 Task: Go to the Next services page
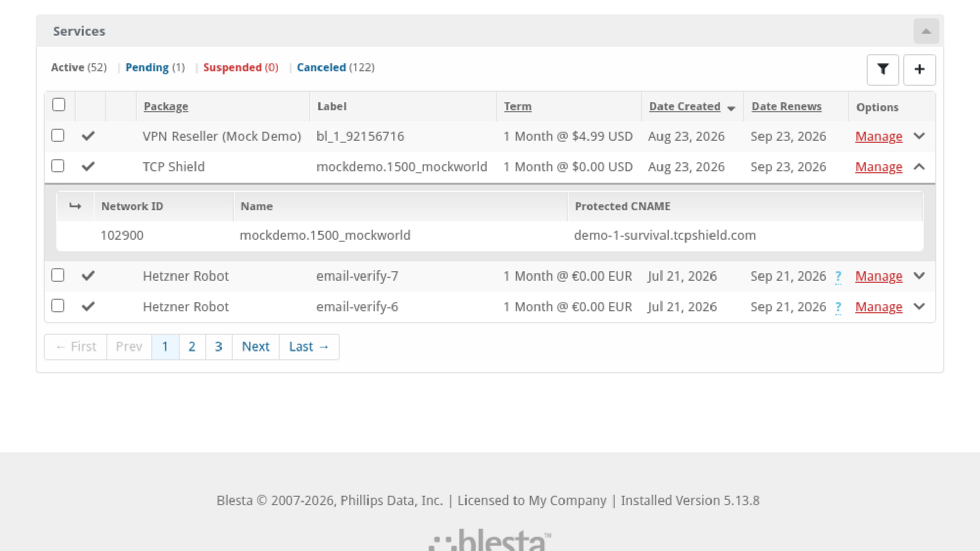tap(256, 347)
